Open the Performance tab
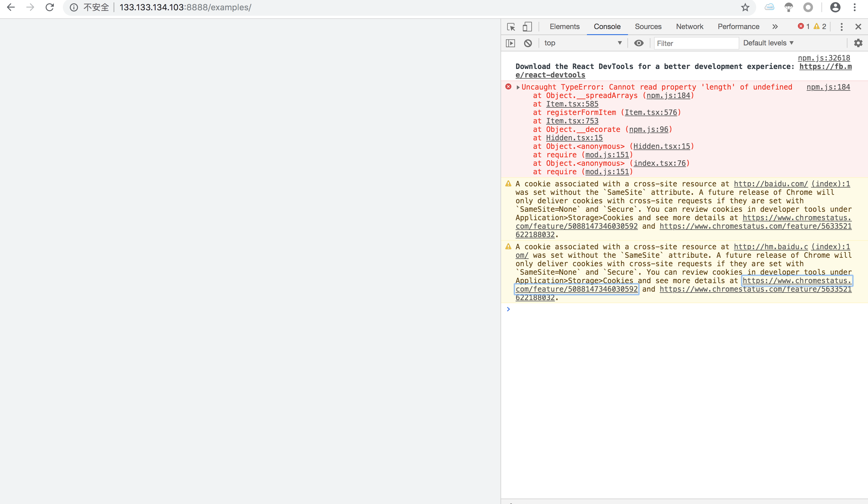The height and width of the screenshot is (504, 868). pyautogui.click(x=738, y=27)
